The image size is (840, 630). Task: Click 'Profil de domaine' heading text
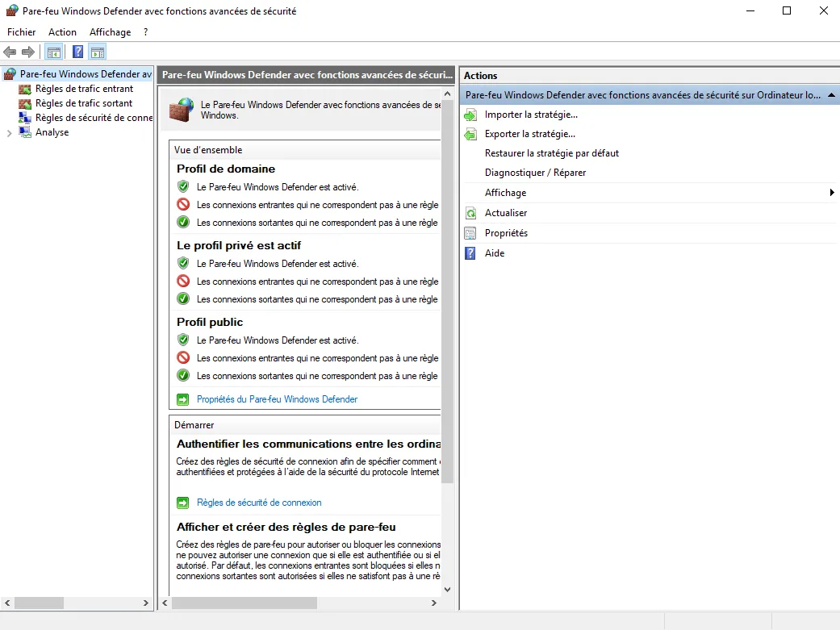point(226,169)
